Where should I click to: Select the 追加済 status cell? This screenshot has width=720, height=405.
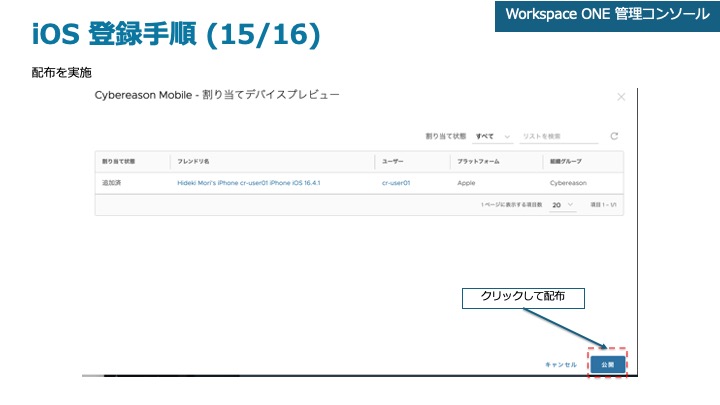[112, 183]
